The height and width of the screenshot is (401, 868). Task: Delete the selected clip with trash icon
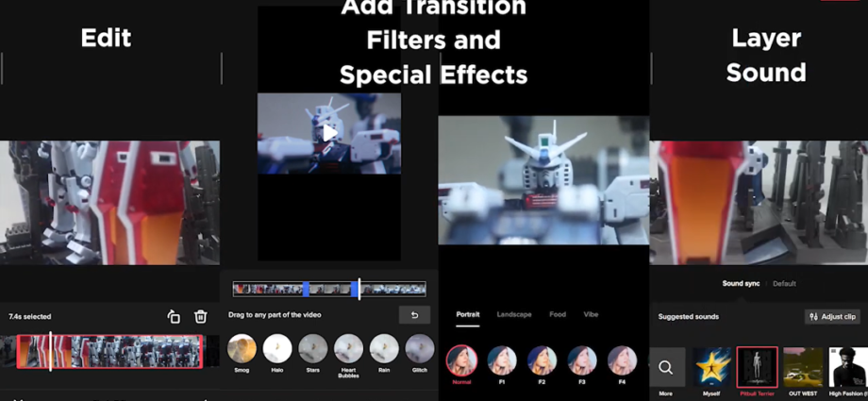200,317
